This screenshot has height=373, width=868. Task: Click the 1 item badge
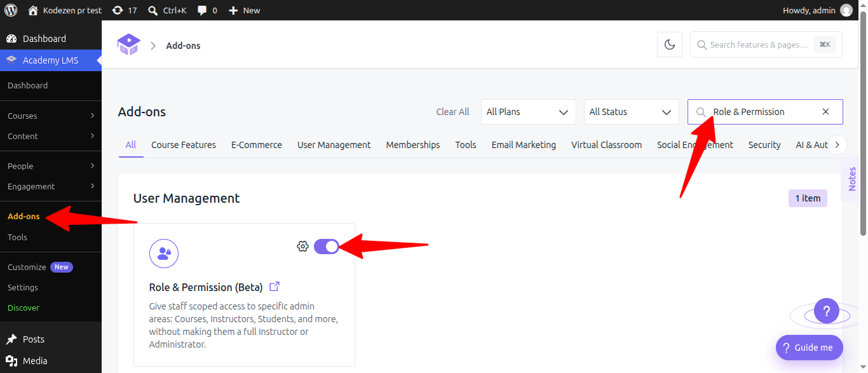(x=808, y=198)
